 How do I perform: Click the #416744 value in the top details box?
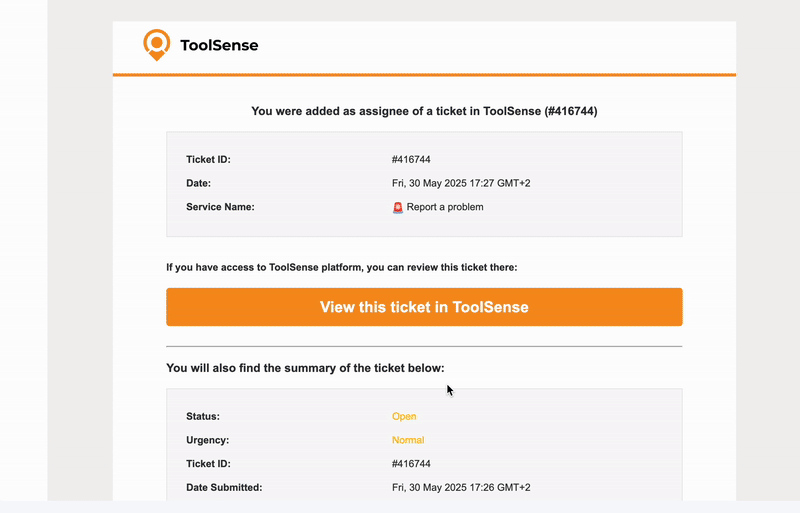point(411,159)
